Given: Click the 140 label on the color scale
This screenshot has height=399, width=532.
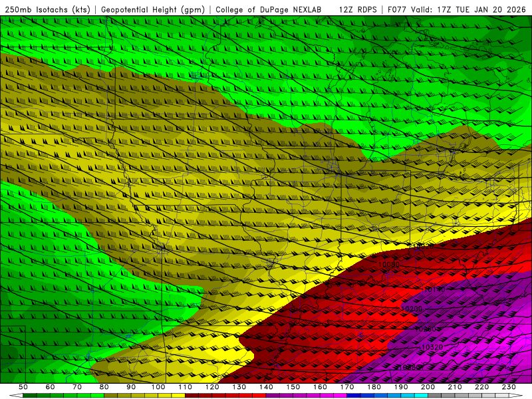Looking at the screenshot, I should [266, 387].
